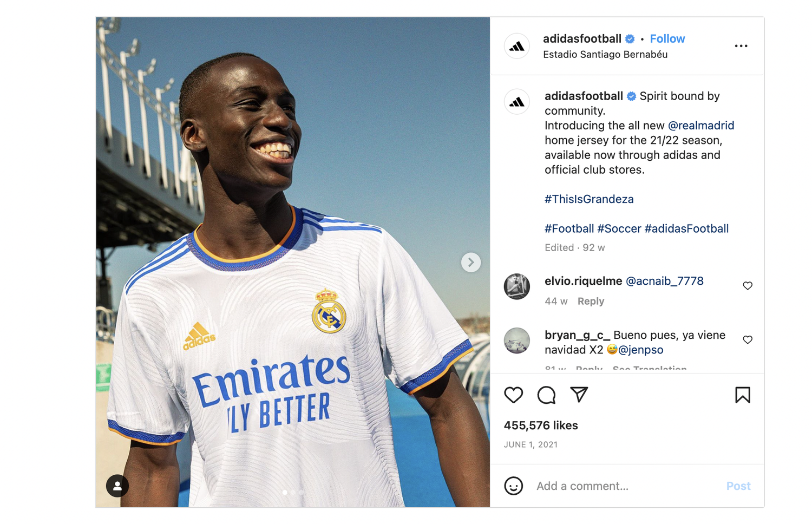Like the post with the heart icon
The width and height of the screenshot is (812, 524).
(x=513, y=395)
